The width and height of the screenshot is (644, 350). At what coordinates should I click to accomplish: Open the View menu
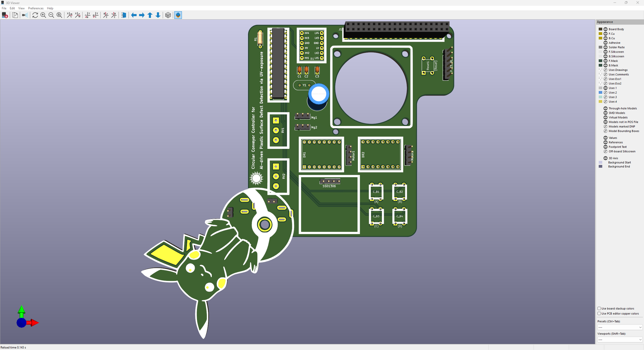21,8
